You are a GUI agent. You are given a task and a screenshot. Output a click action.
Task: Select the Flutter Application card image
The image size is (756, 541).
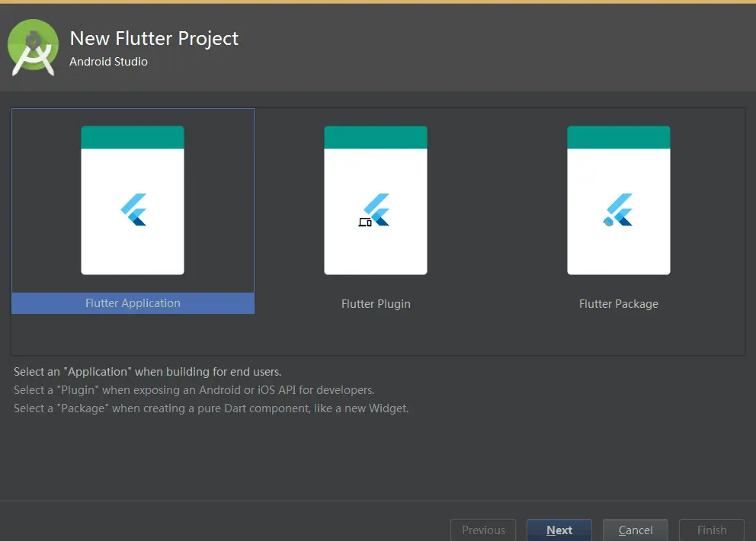[133, 200]
